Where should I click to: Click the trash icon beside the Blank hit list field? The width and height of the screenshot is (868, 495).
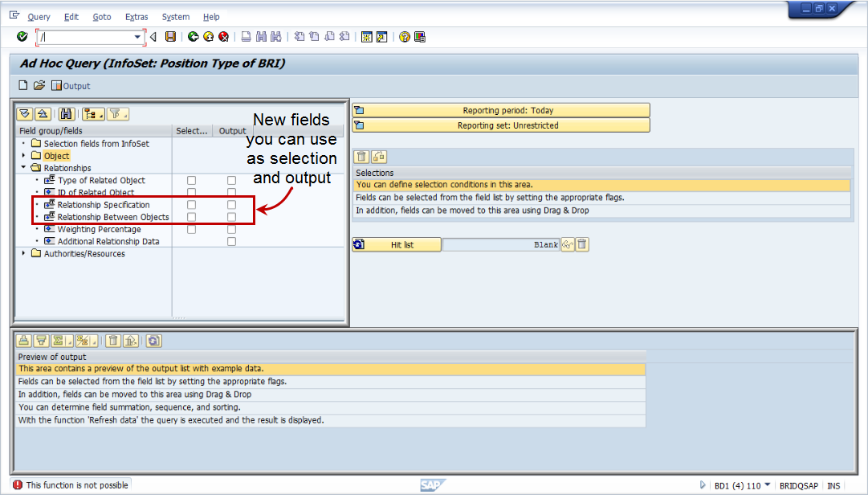click(582, 244)
